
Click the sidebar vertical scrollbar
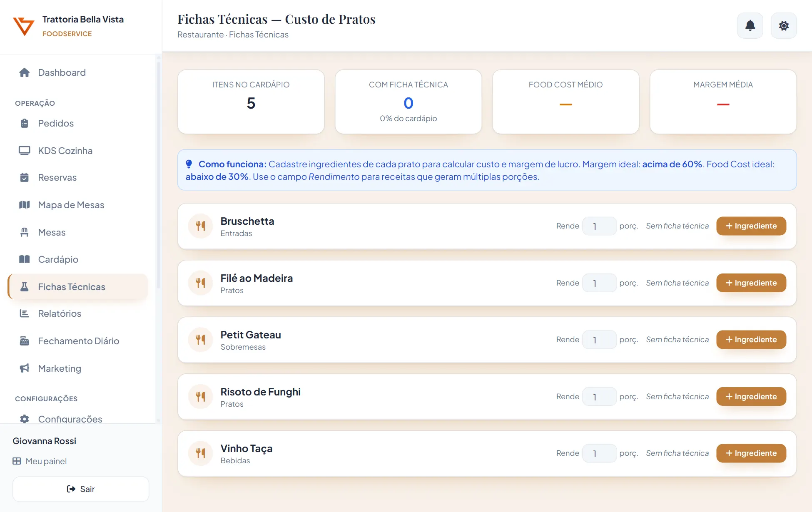coord(158,175)
